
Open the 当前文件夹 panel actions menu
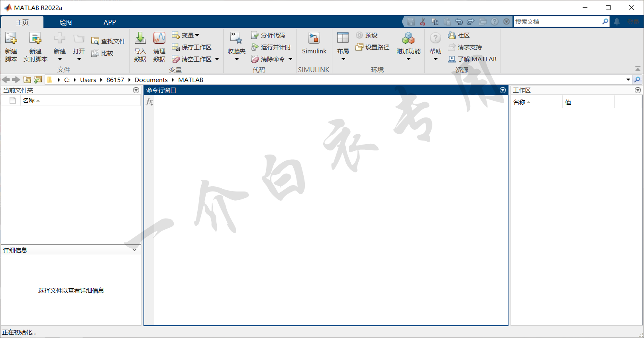[x=136, y=90]
